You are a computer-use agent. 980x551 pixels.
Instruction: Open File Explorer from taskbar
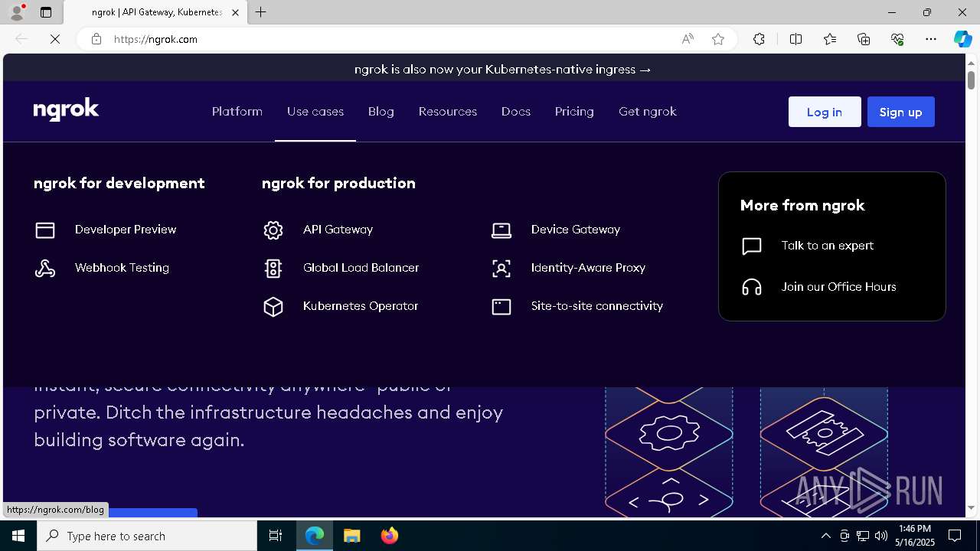352,536
